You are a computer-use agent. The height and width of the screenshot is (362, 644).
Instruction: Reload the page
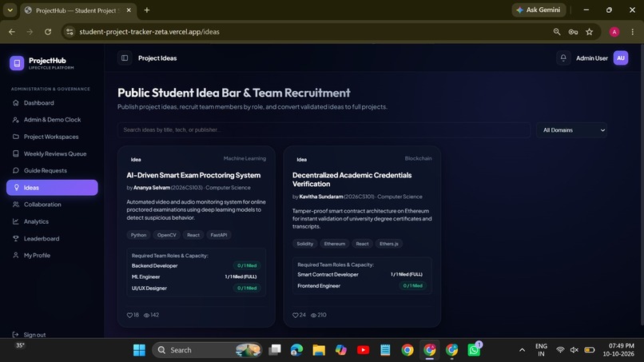click(48, 32)
